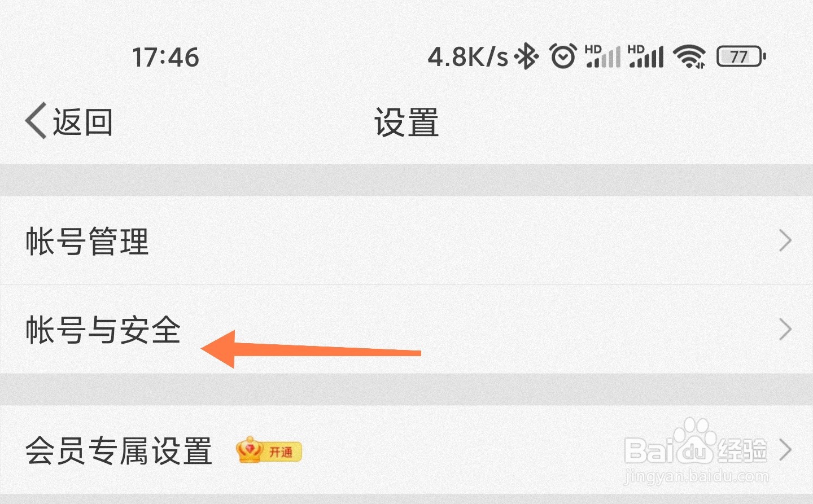The image size is (813, 504).
Task: Open the 会员专属设置 chevron arrow
Action: point(785,450)
